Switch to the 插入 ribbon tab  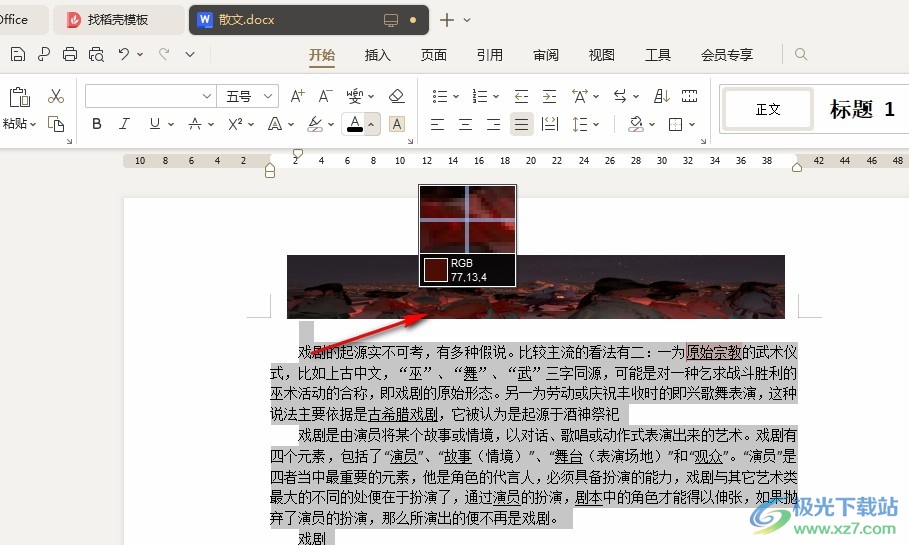pyautogui.click(x=378, y=55)
